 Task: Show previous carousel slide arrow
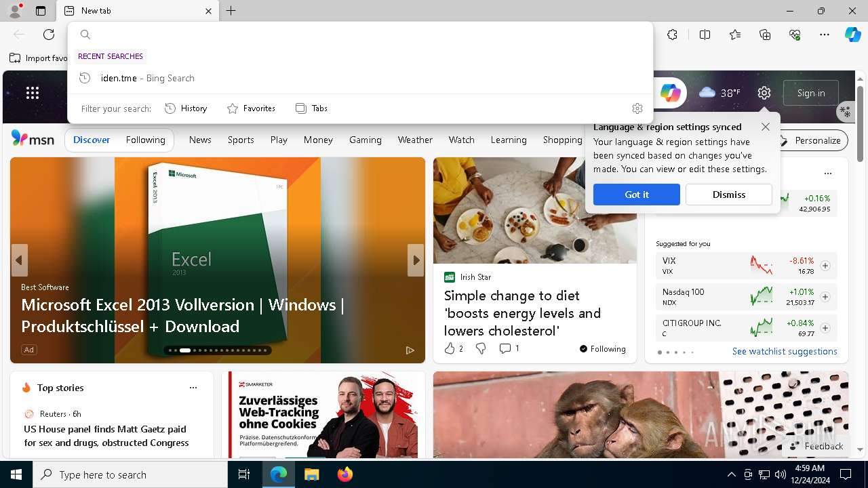click(19, 260)
